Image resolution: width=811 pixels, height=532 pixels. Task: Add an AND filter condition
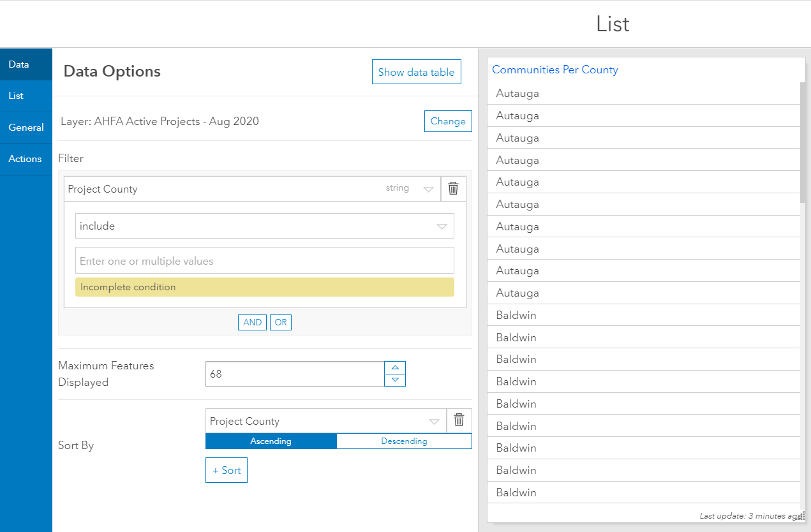(252, 322)
